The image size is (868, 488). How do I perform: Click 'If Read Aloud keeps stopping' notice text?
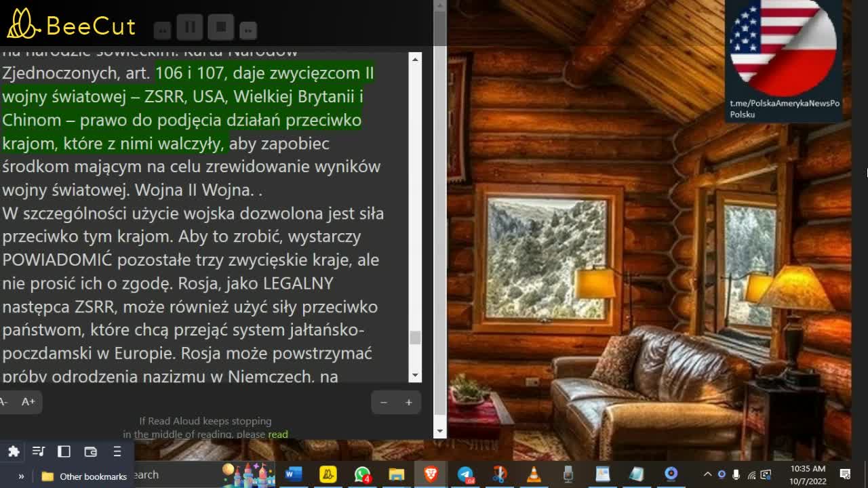coord(205,421)
